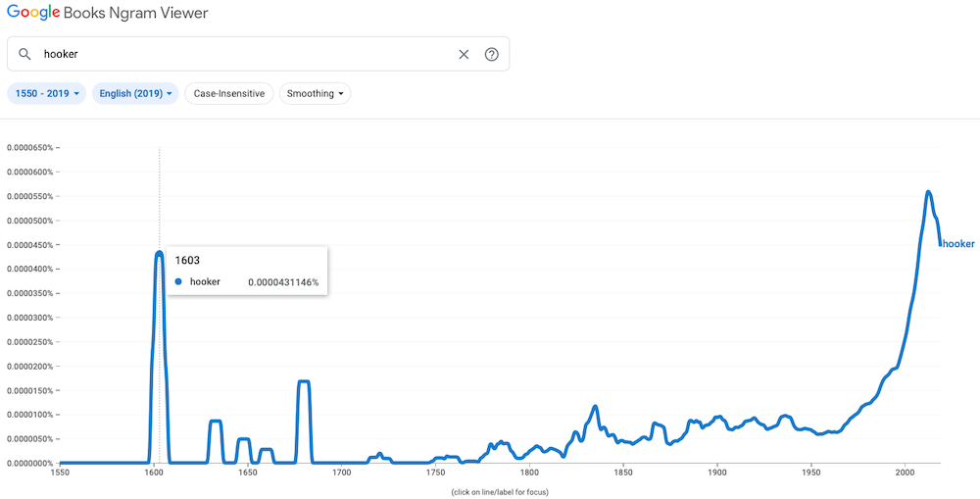The width and height of the screenshot is (980, 499).
Task: Focus the search field containing hooker
Action: pos(258,54)
